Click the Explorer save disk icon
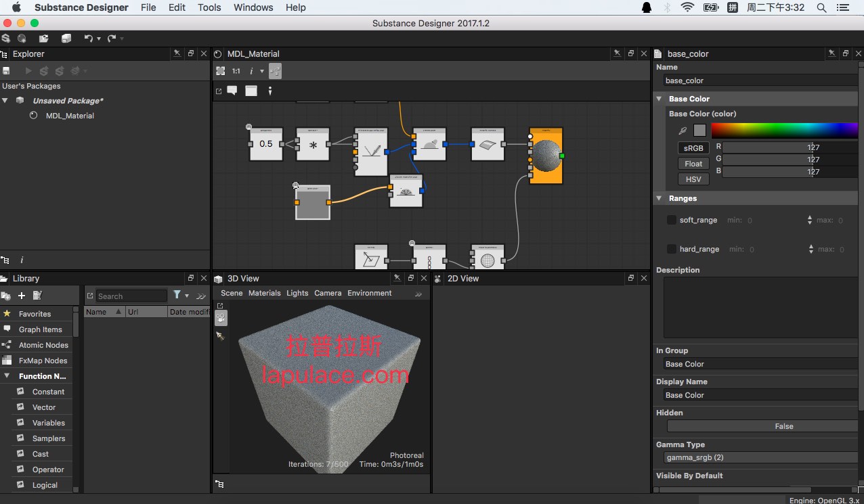 [6, 70]
